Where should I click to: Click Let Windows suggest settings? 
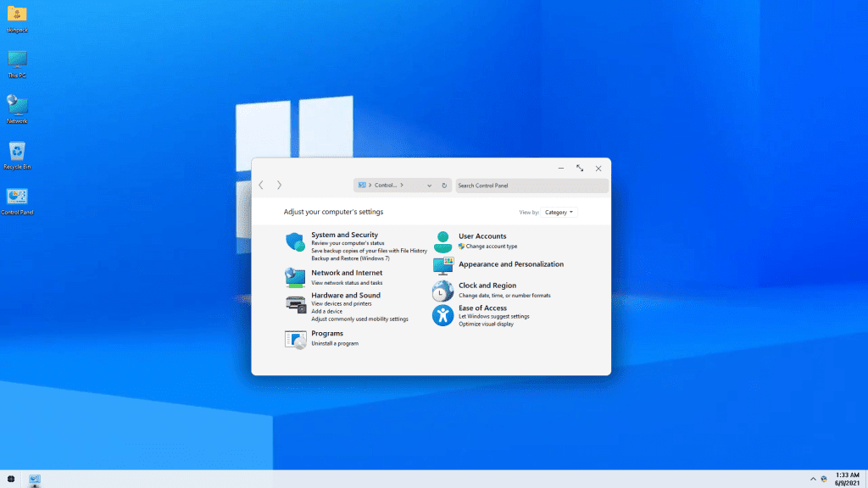[x=494, y=317]
